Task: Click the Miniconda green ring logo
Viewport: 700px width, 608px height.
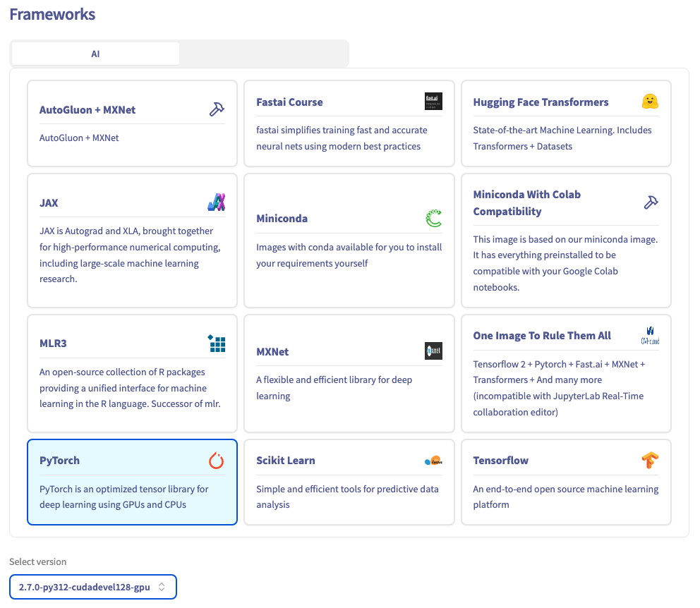Action: pos(433,218)
